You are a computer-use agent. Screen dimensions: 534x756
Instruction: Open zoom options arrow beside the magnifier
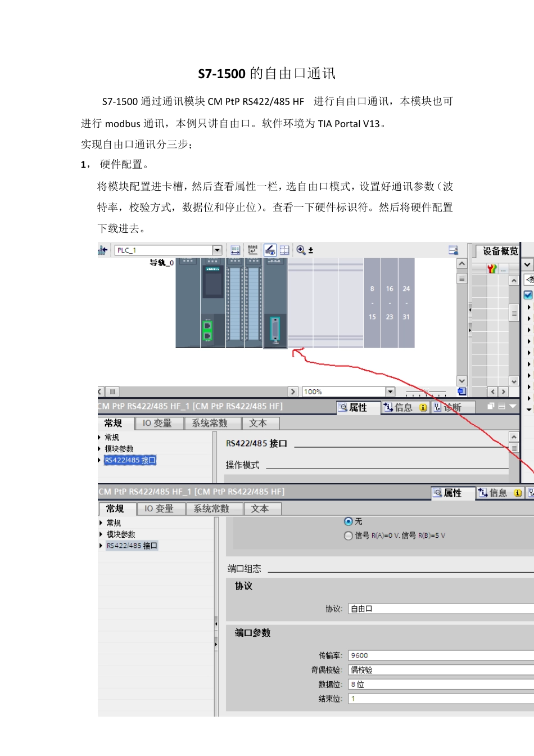click(310, 250)
